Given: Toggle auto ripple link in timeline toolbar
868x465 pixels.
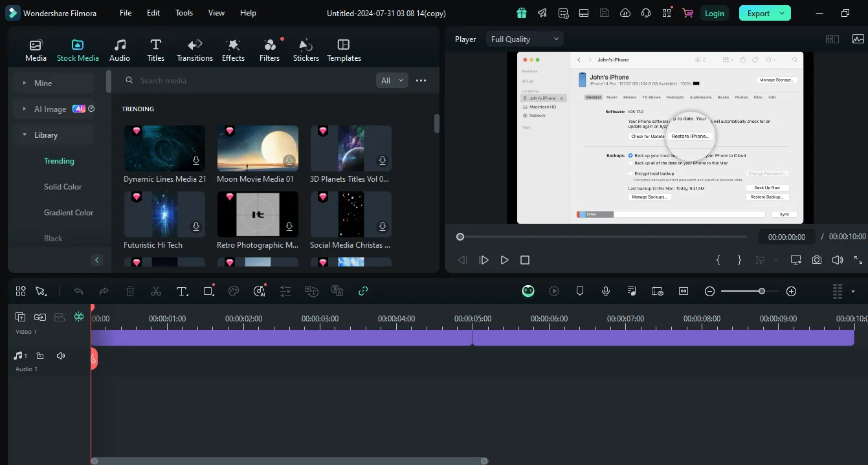Looking at the screenshot, I should [x=363, y=292].
